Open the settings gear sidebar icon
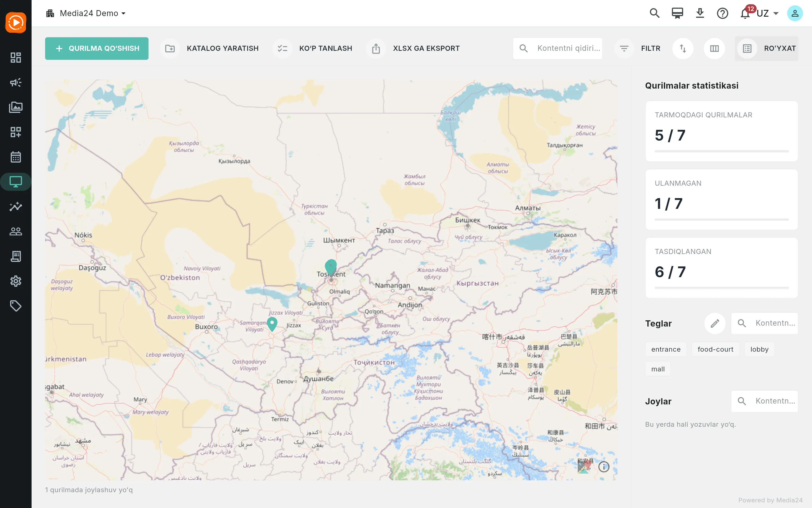812x508 pixels. (x=16, y=281)
